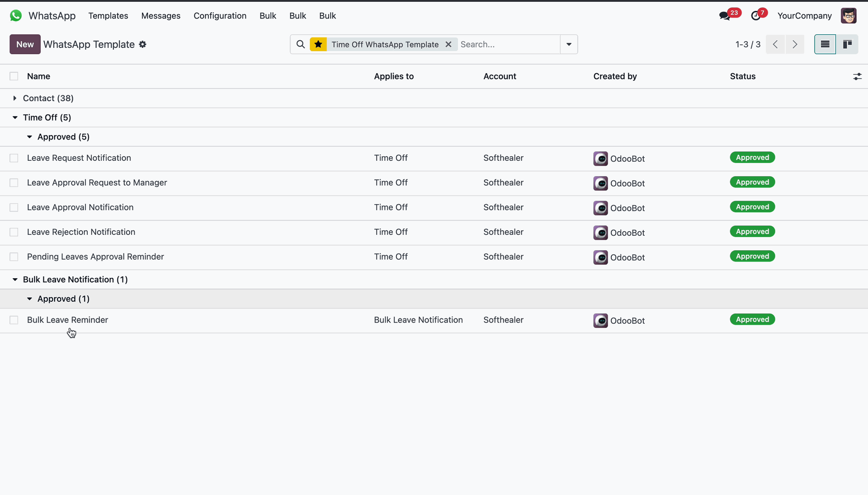The width and height of the screenshot is (868, 495).
Task: Open the activities clock icon
Action: [x=755, y=16]
